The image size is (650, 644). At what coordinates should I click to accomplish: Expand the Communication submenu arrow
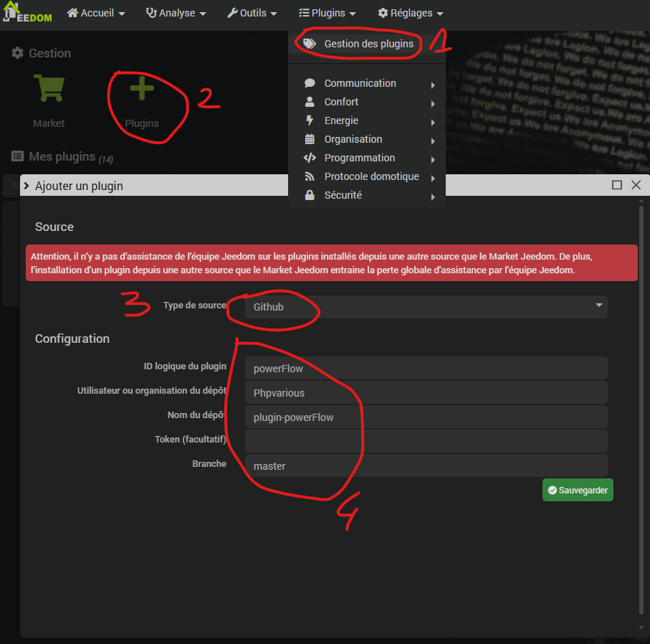click(x=433, y=85)
